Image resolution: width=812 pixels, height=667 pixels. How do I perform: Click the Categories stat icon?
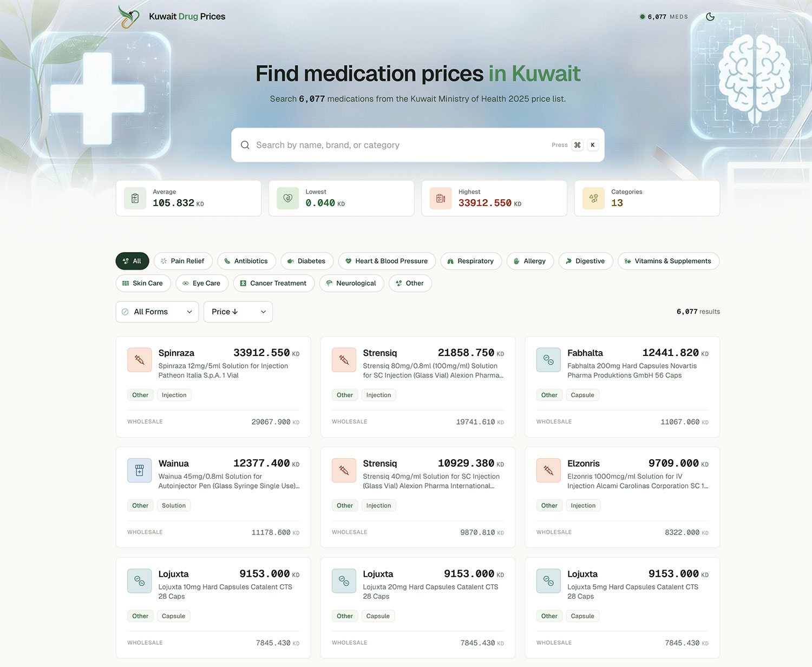point(593,199)
